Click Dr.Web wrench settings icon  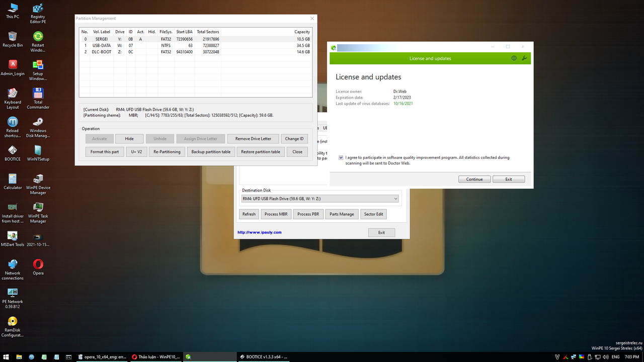coord(524,58)
